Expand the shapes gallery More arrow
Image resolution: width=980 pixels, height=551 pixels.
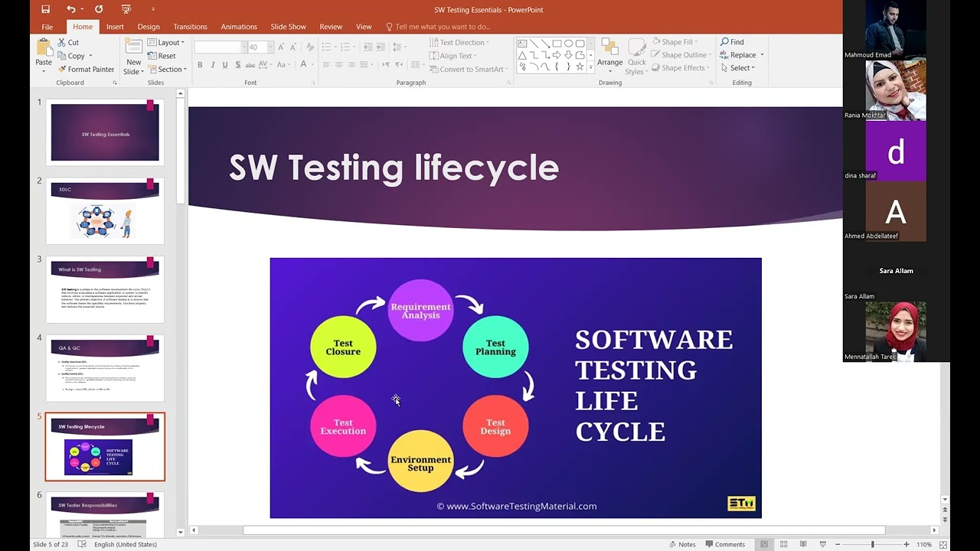pyautogui.click(x=590, y=67)
